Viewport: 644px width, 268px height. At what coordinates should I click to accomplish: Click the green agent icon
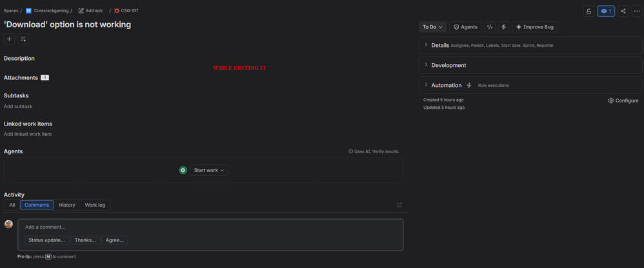[x=183, y=170]
